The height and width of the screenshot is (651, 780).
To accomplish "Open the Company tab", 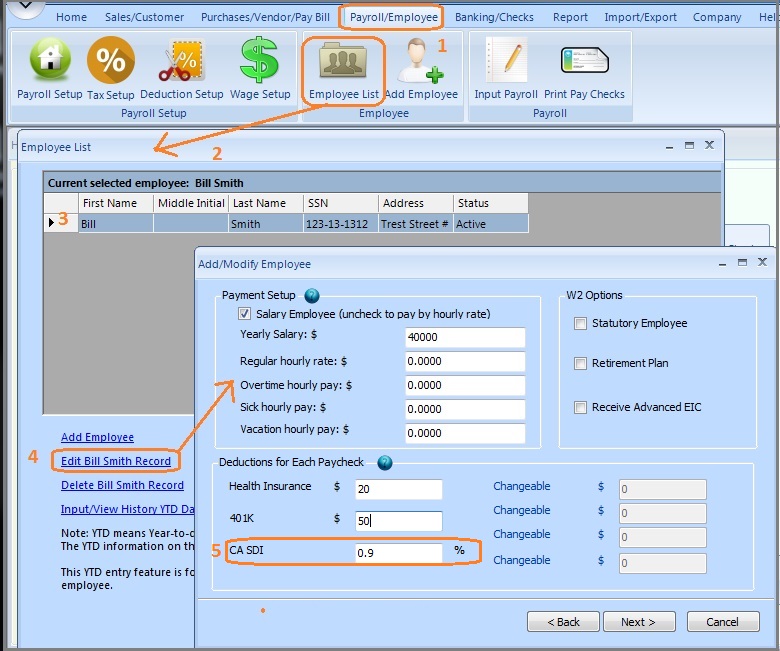I will pos(717,17).
